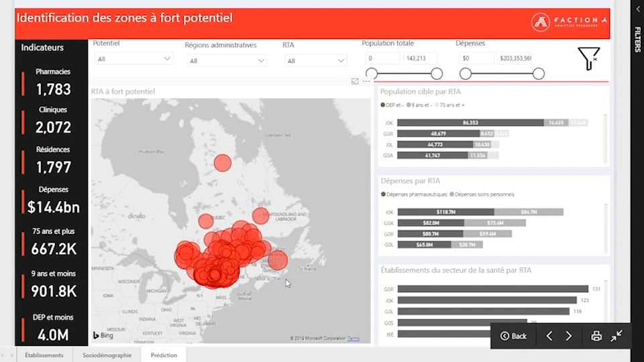Click the map bubble near Newfoundland and Labrador label
The height and width of the screenshot is (362, 644).
coord(260,215)
